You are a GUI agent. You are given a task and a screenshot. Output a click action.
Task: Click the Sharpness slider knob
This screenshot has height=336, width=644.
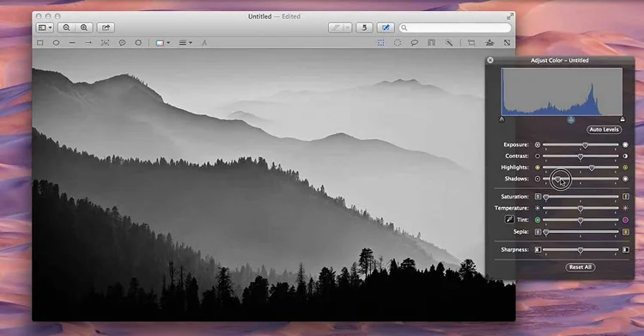click(x=580, y=250)
